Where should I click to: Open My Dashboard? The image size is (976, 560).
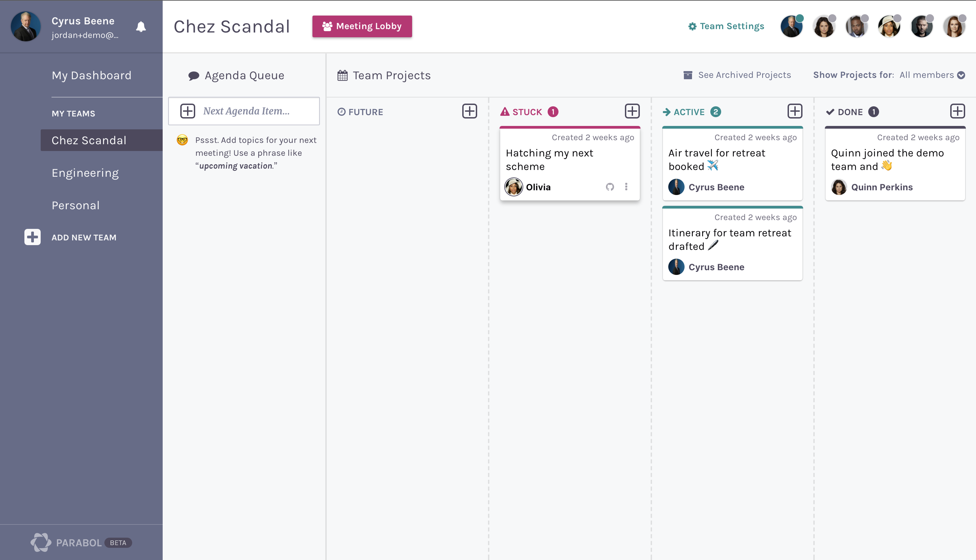click(x=91, y=76)
